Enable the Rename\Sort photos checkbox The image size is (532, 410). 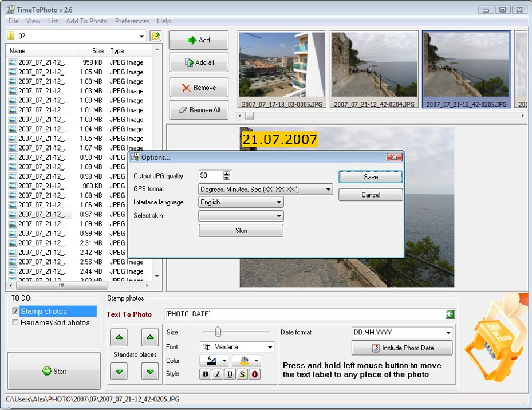point(15,322)
